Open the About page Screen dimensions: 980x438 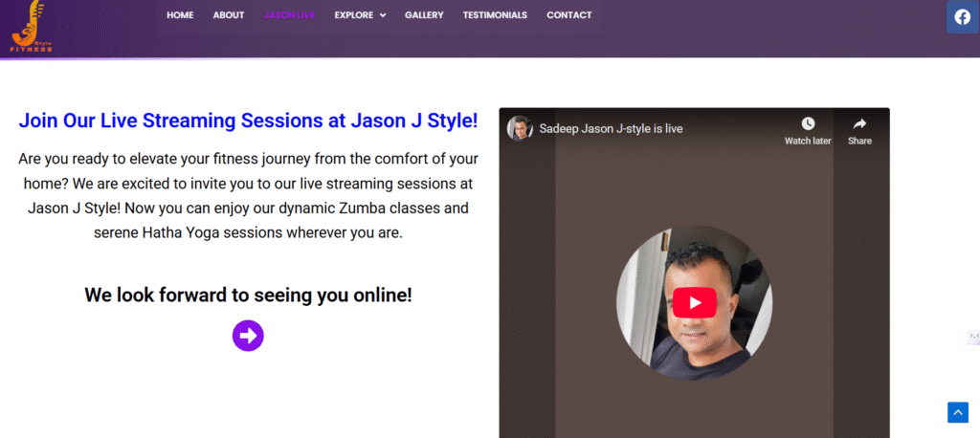[229, 15]
